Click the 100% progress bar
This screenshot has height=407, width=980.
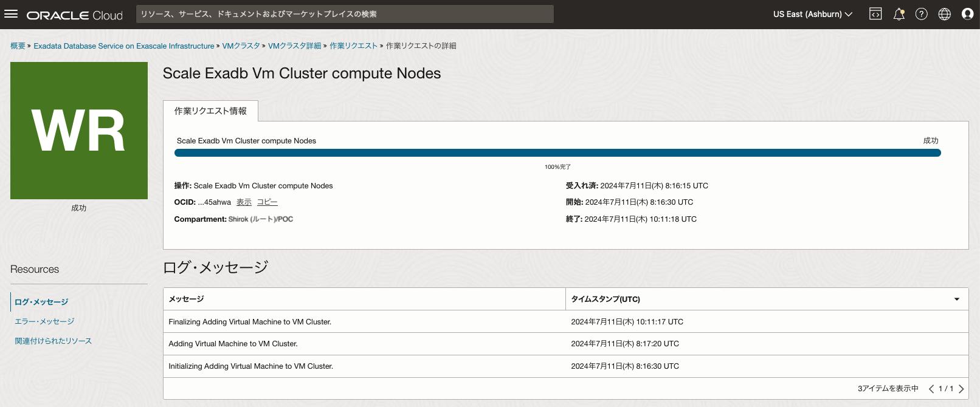point(557,153)
